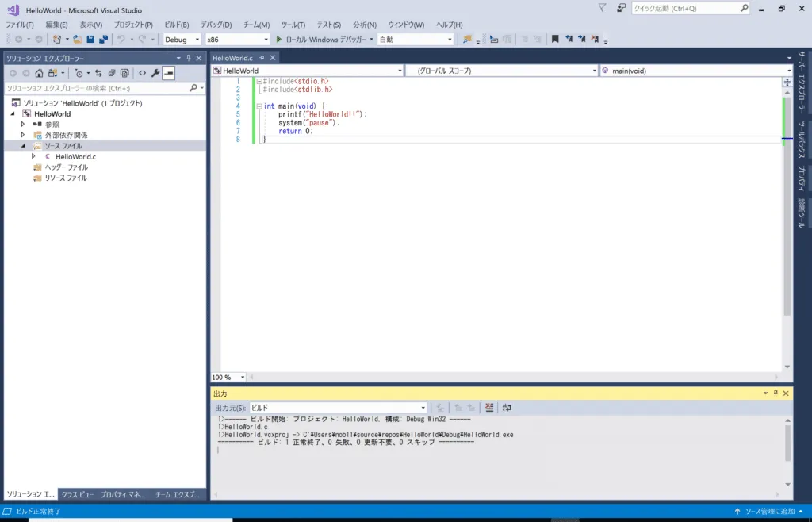Open the 100 % zoom level dropdown
The image size is (812, 522).
(228, 378)
